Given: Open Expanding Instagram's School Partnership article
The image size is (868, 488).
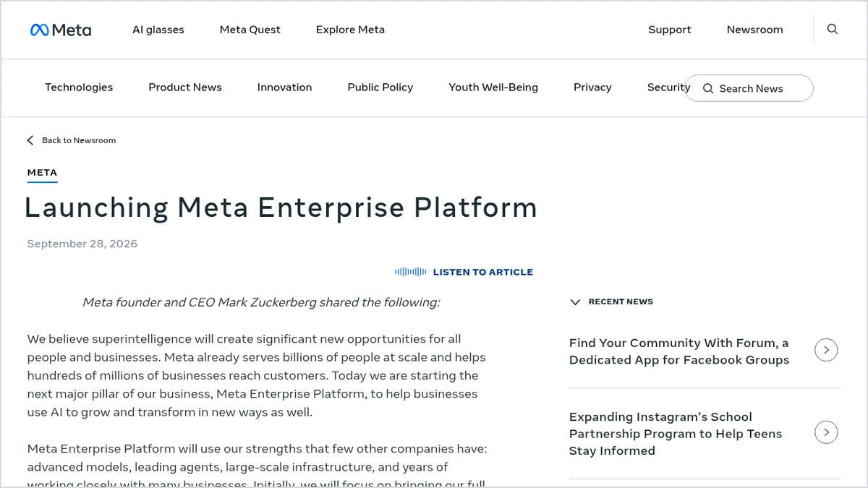Looking at the screenshot, I should (x=676, y=434).
